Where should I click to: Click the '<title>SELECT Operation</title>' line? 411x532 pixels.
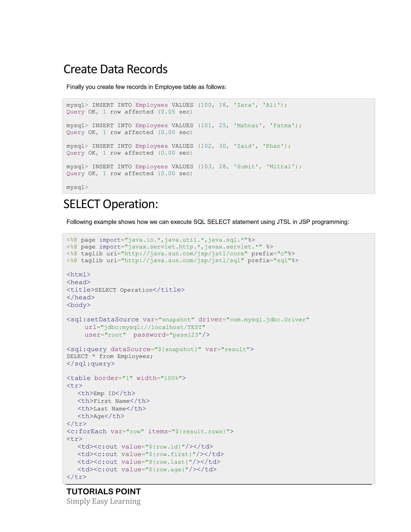(126, 290)
